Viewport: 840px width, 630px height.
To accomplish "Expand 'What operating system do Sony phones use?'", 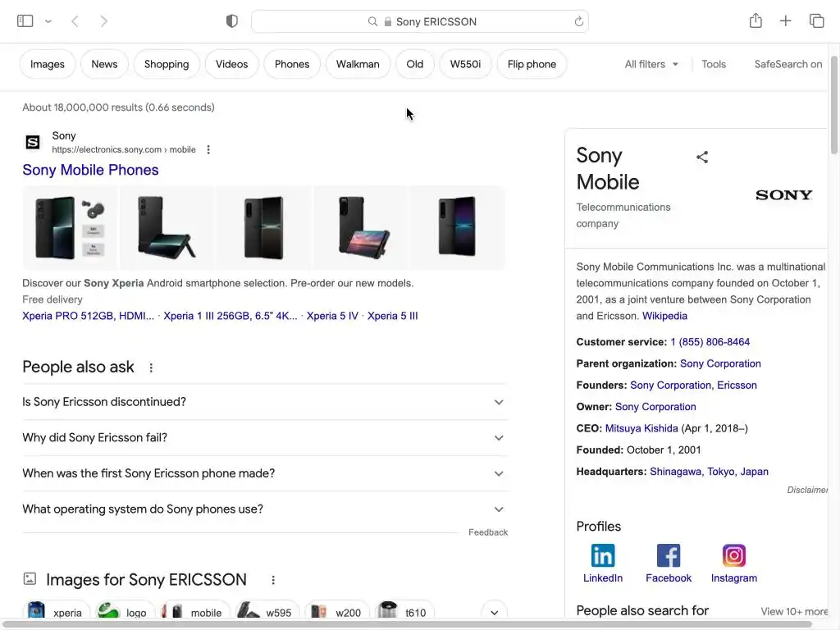I will (265, 509).
